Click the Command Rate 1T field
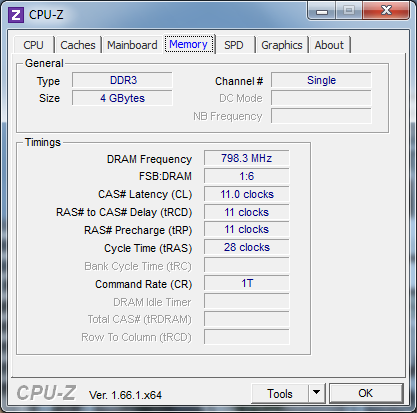The width and height of the screenshot is (417, 413). (247, 283)
